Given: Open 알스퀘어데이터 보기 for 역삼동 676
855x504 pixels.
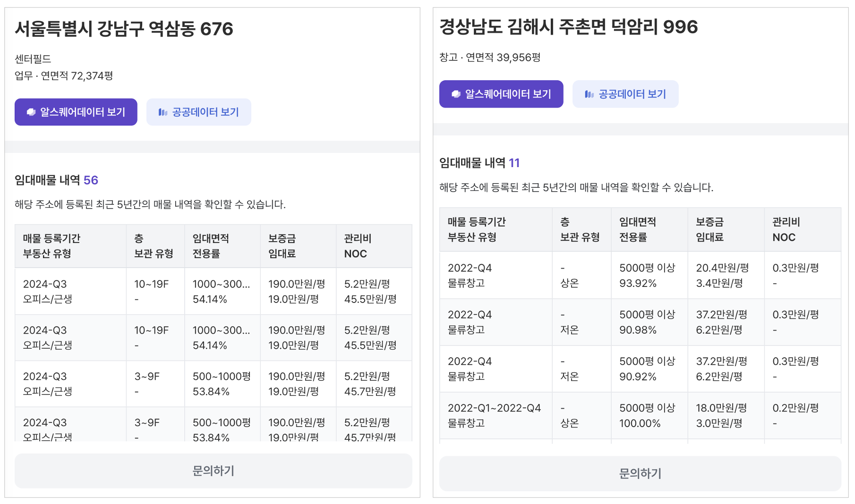Looking at the screenshot, I should [82, 112].
